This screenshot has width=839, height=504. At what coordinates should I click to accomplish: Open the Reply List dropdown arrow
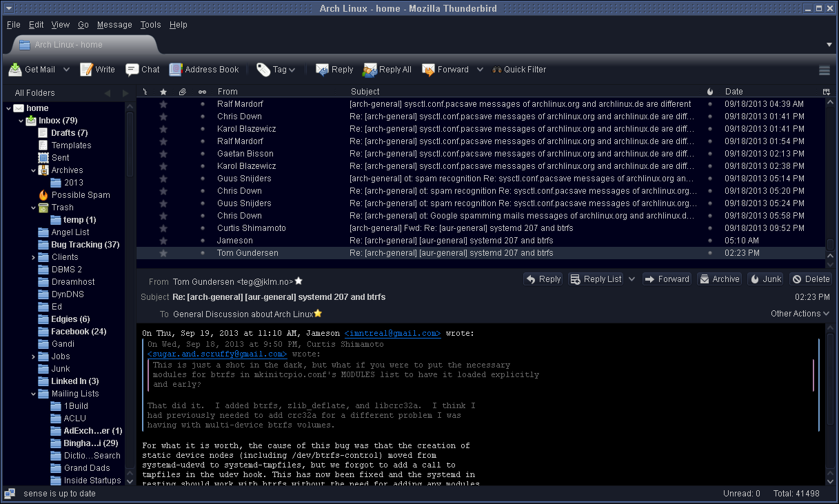[x=632, y=279]
